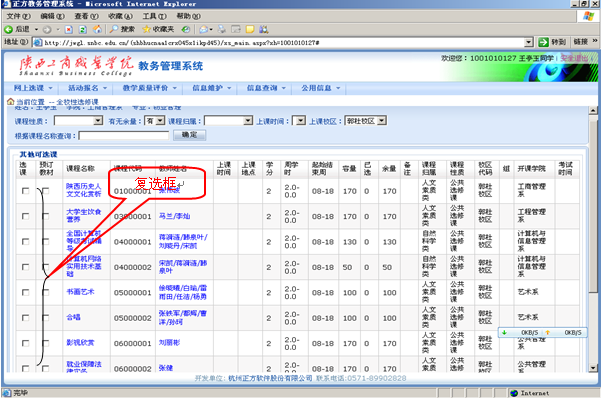601x398 pixels.
Task: Tick 选课 checkbox for course 04000001
Action: [x=25, y=242]
